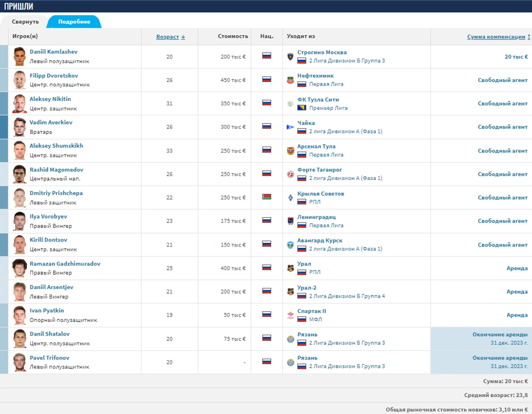532x414 pixels.
Task: Open the 20 тыс € transfer fee link
Action: (x=516, y=57)
